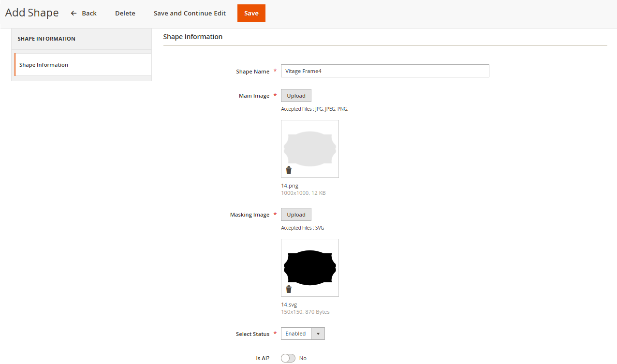This screenshot has height=364, width=617.
Task: Click the Delete button
Action: [125, 14]
